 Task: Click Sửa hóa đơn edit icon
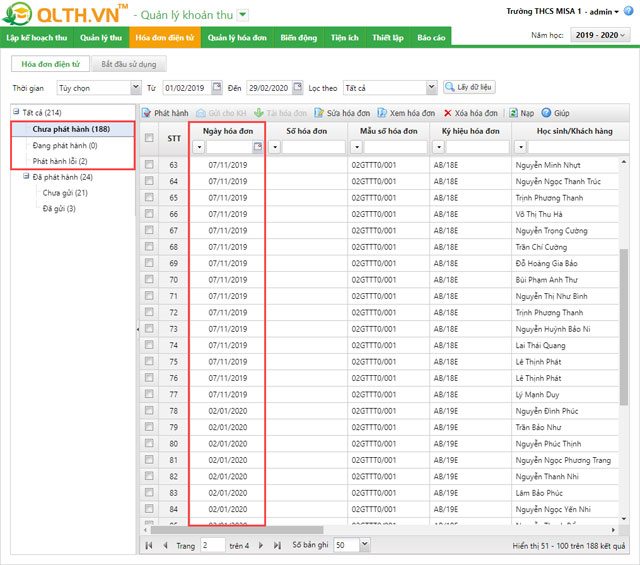tap(318, 114)
